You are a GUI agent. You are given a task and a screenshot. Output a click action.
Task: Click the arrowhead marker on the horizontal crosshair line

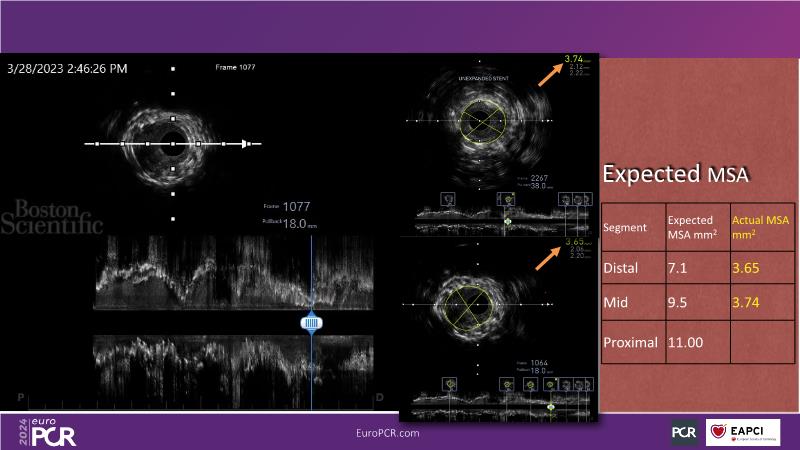(x=245, y=144)
